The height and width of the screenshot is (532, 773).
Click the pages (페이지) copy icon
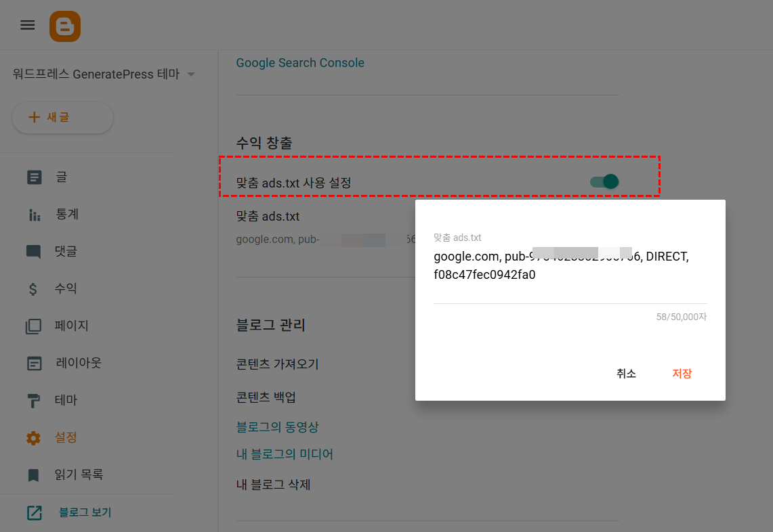tap(33, 326)
